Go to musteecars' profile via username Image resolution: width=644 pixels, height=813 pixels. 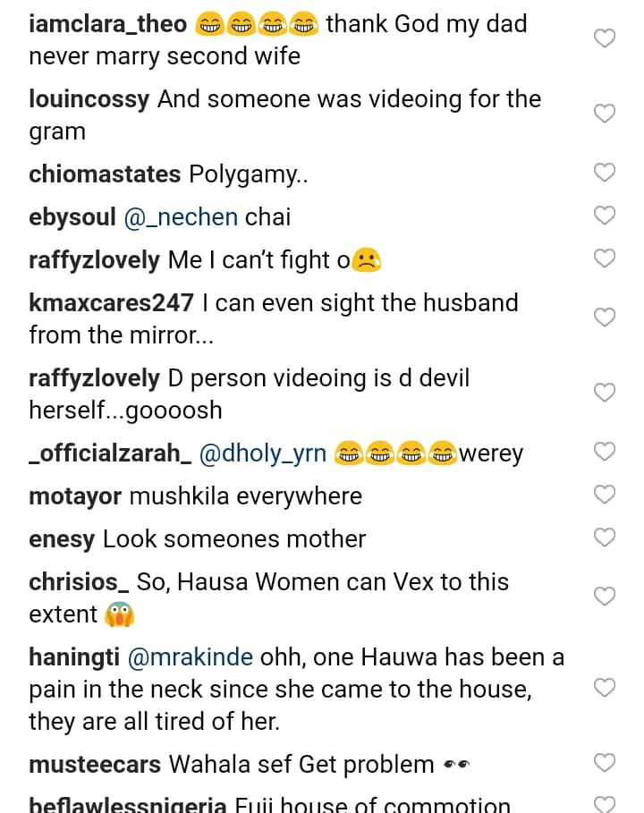(x=95, y=765)
